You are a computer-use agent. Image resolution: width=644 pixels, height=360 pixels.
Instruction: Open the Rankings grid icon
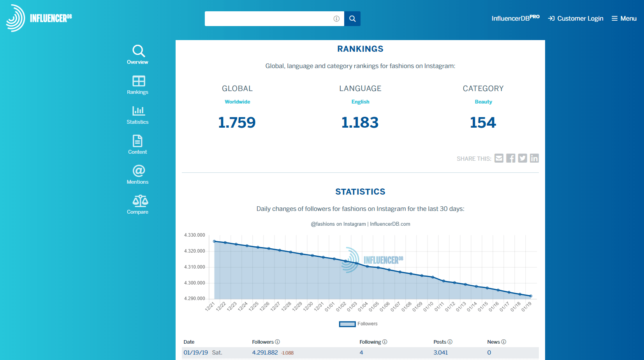click(x=139, y=81)
